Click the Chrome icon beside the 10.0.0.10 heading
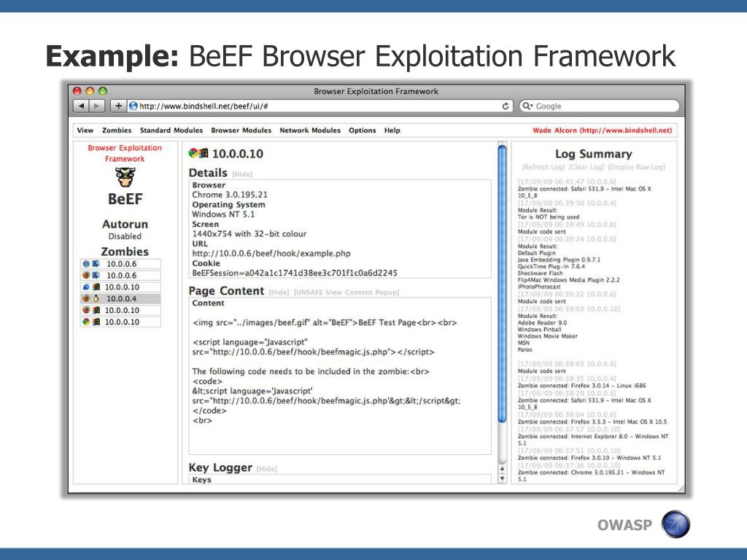 193,153
